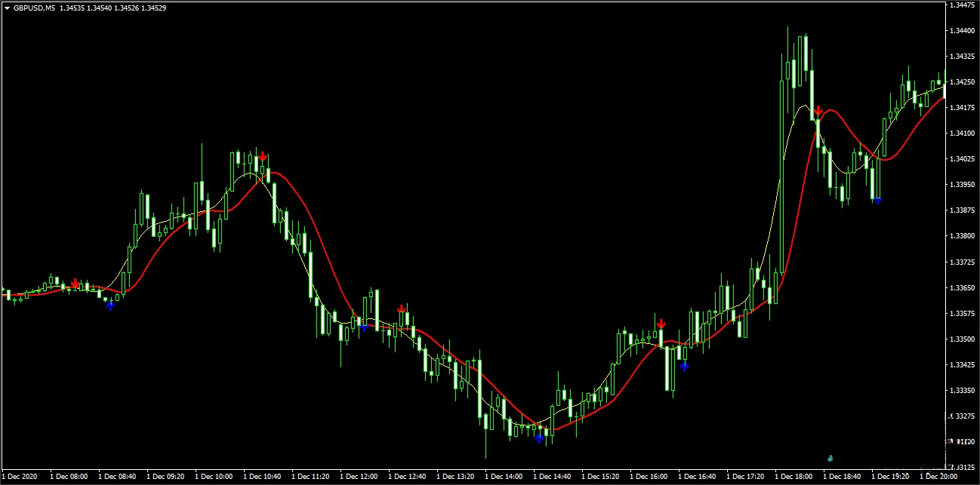Viewport: 980px width, 485px height.
Task: Open the chart dropdown triangle beside GBPUSD,M5
Action: (7, 8)
